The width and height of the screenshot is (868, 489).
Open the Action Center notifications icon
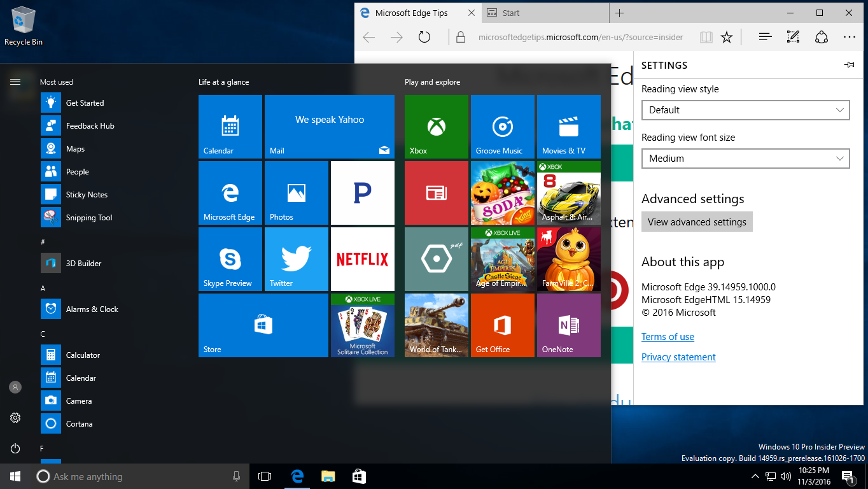[848, 476]
